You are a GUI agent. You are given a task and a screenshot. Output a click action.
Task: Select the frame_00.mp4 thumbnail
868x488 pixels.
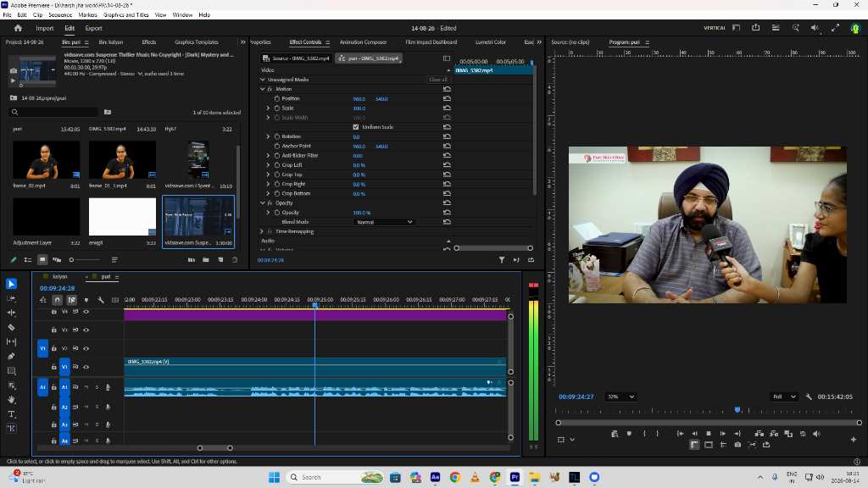pos(46,160)
